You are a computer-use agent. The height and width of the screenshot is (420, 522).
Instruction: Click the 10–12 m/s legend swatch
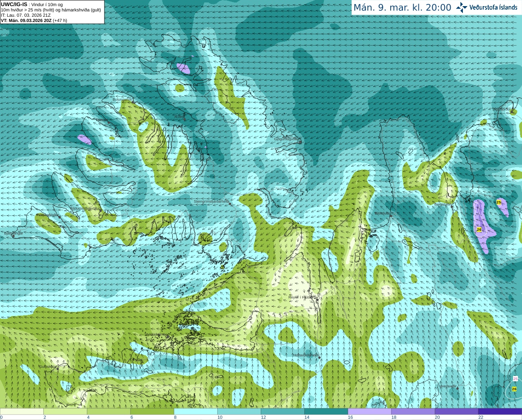point(239,411)
